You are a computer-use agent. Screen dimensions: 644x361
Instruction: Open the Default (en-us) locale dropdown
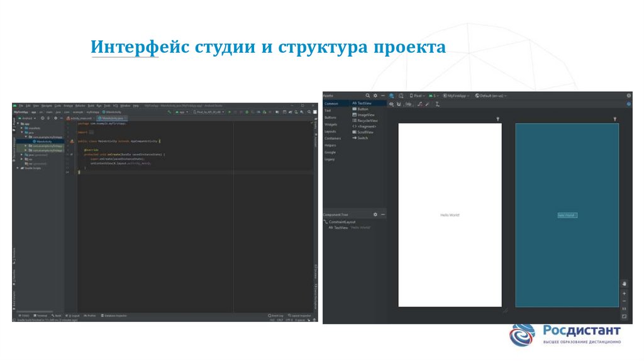click(491, 96)
